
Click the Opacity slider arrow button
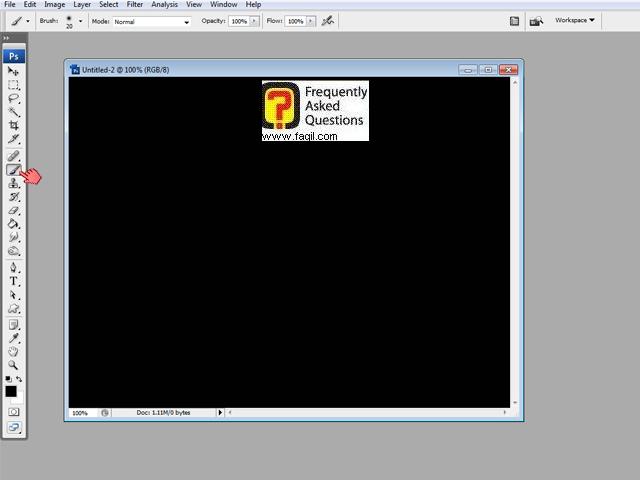tap(254, 21)
